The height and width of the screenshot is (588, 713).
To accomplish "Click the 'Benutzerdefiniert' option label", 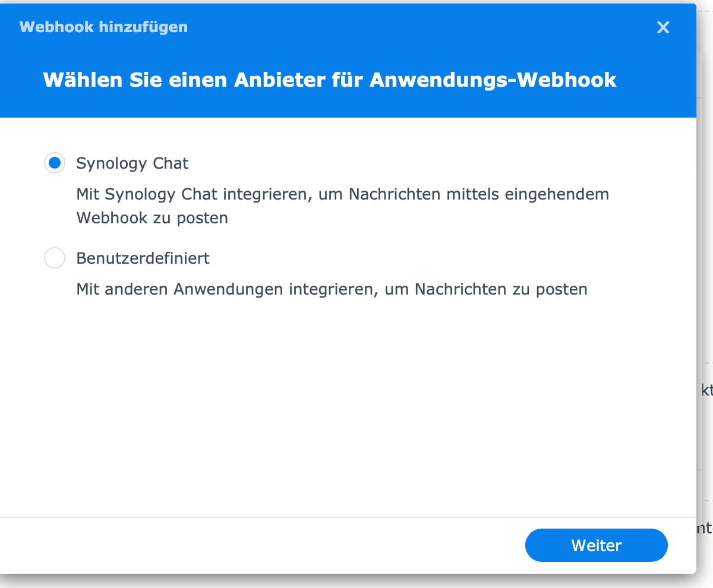I will pos(143,258).
